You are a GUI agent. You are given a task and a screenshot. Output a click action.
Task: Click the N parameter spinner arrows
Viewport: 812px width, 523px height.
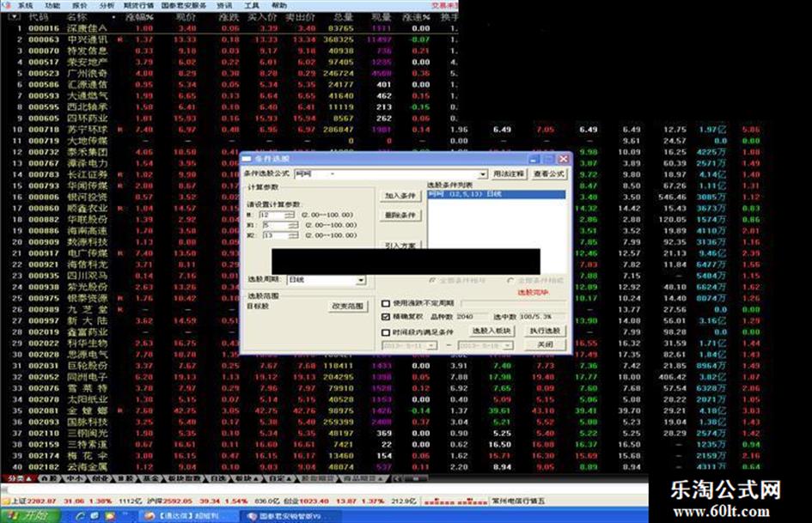click(290, 215)
